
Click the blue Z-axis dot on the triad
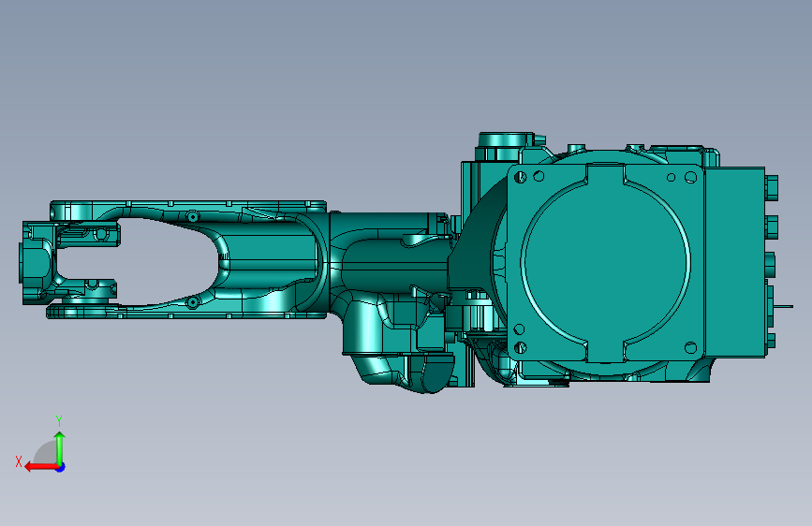tap(61, 467)
